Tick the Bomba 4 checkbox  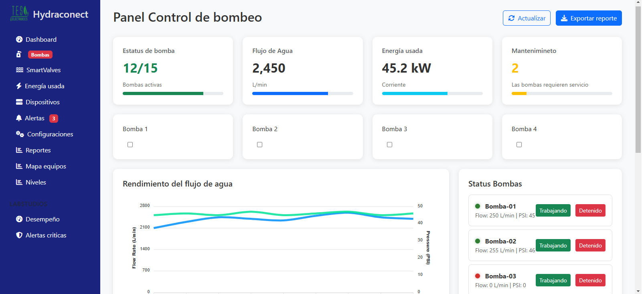[x=519, y=144]
